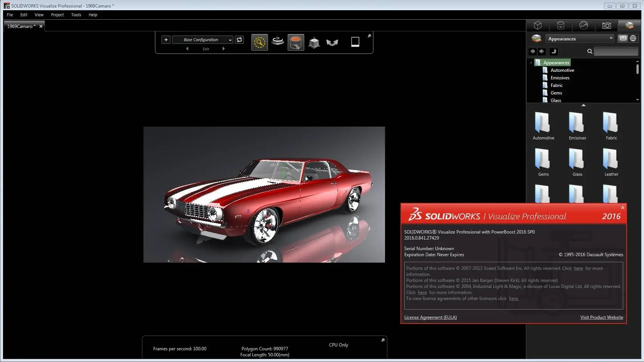
Task: Select Emissives in the library tree
Action: 560,78
